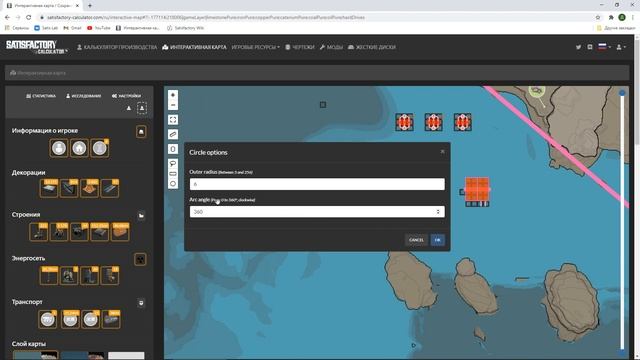Select last item icon under Декорации
This screenshot has width=640, height=360.
point(110,188)
